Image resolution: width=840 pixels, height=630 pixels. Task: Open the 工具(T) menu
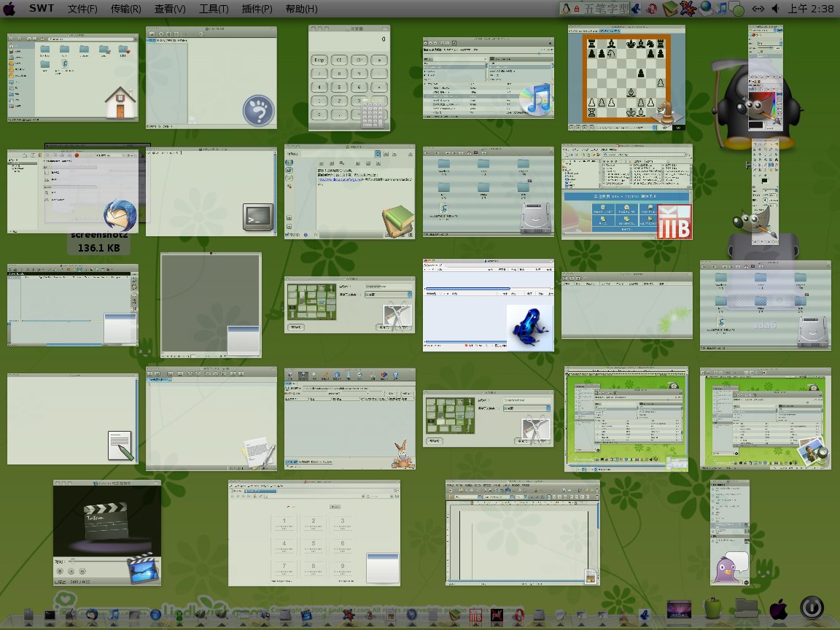(x=214, y=9)
